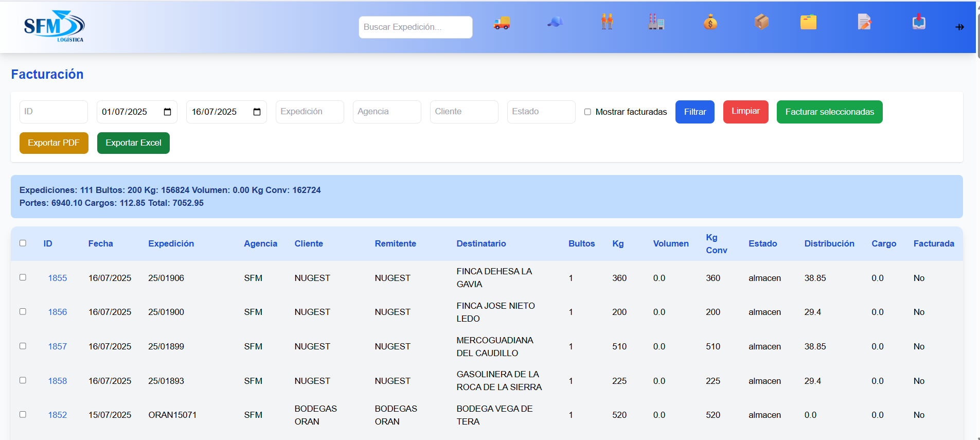Click cliente BODEGAS ORAN cell
The height and width of the screenshot is (440, 980).
click(315, 415)
